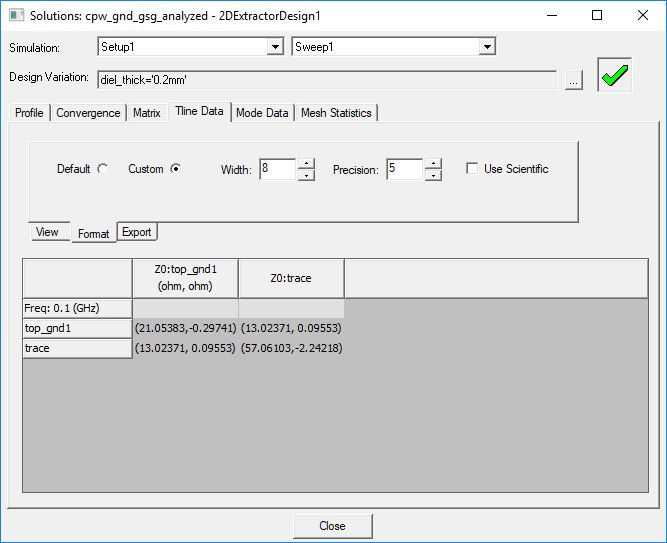Image resolution: width=667 pixels, height=543 pixels.
Task: Increase the Precision value with up arrow
Action: (433, 164)
